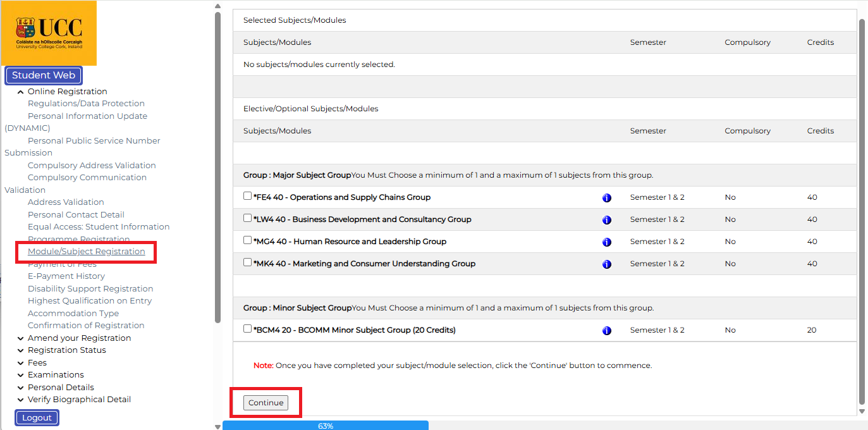The width and height of the screenshot is (868, 430).
Task: Open Accommodation Type page
Action: click(x=73, y=314)
